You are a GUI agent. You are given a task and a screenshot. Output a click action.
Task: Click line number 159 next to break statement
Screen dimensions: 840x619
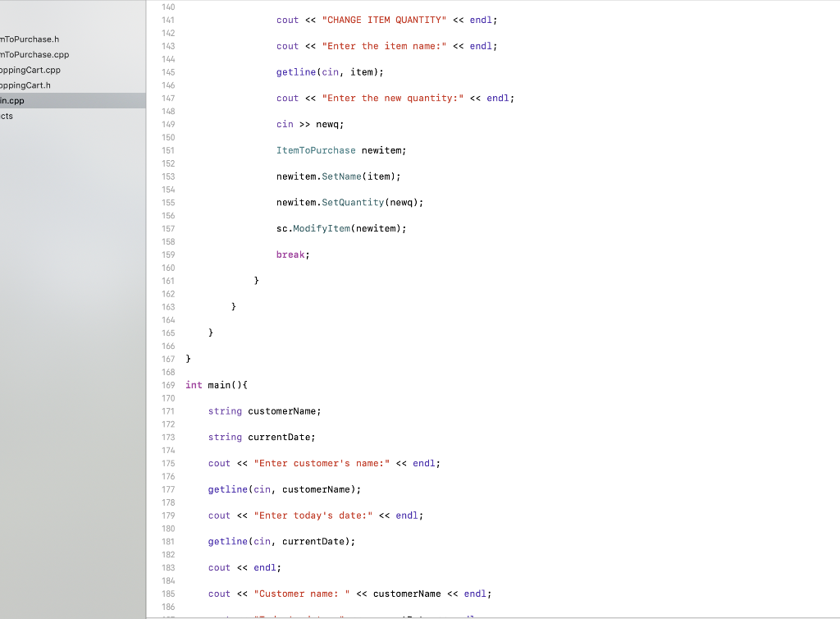[x=168, y=254]
